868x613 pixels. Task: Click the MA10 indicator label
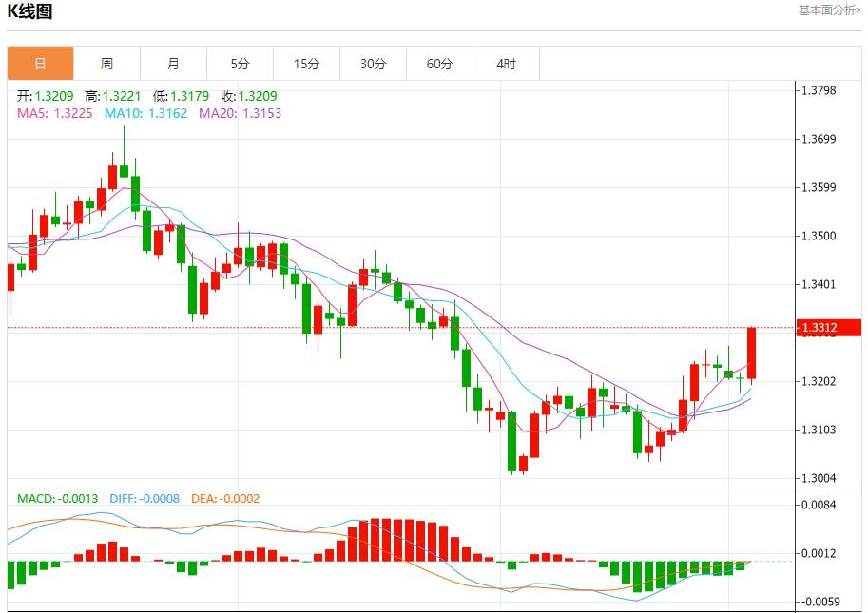point(146,113)
